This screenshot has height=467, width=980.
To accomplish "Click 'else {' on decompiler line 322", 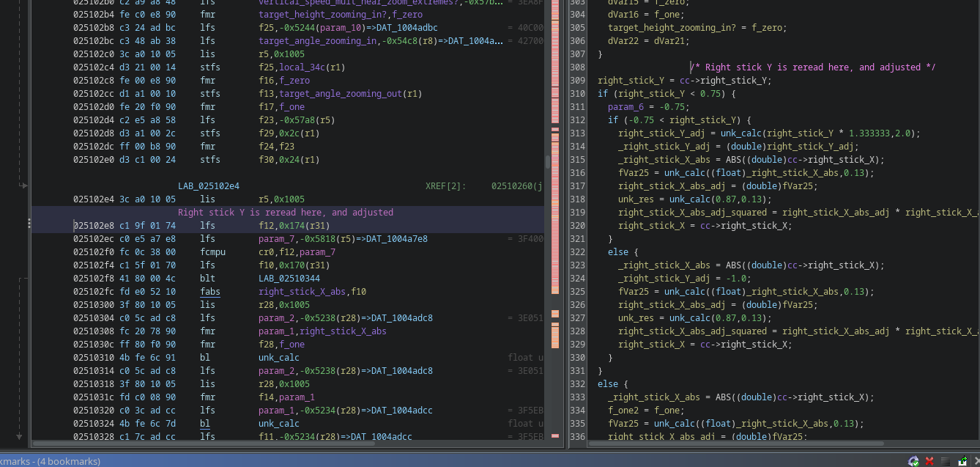I will [x=623, y=252].
